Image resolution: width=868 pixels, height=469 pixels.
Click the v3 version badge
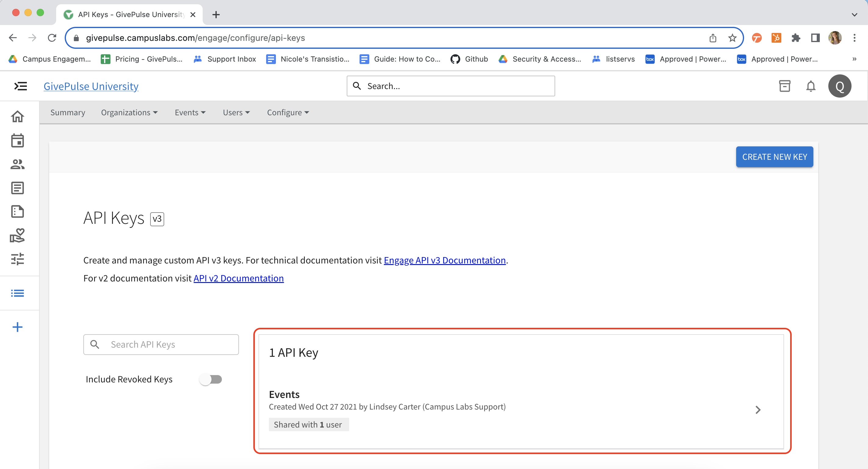(157, 219)
